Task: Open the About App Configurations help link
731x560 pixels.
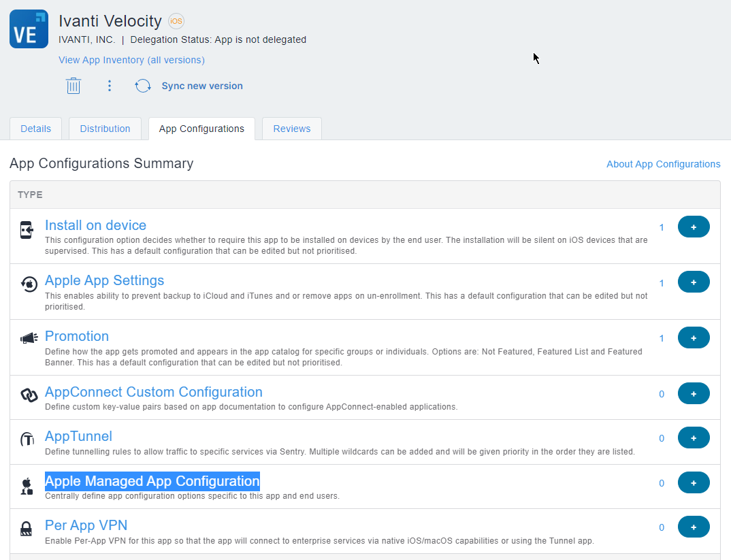Action: click(663, 164)
